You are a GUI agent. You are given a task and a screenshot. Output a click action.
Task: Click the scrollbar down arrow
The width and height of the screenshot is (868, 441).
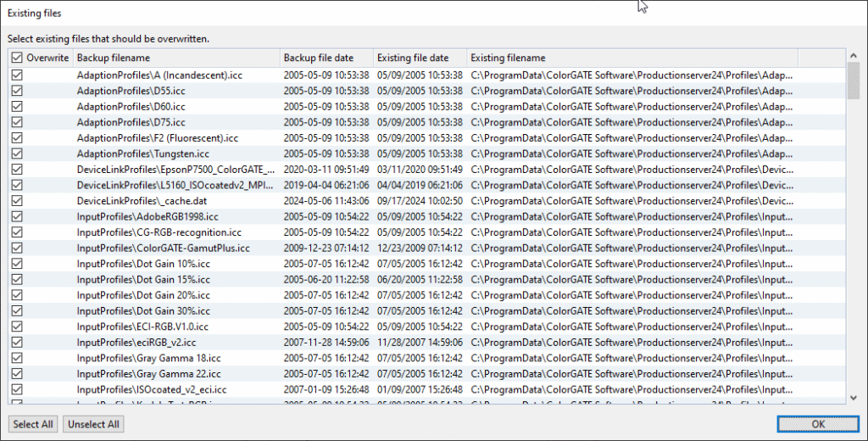pos(854,397)
